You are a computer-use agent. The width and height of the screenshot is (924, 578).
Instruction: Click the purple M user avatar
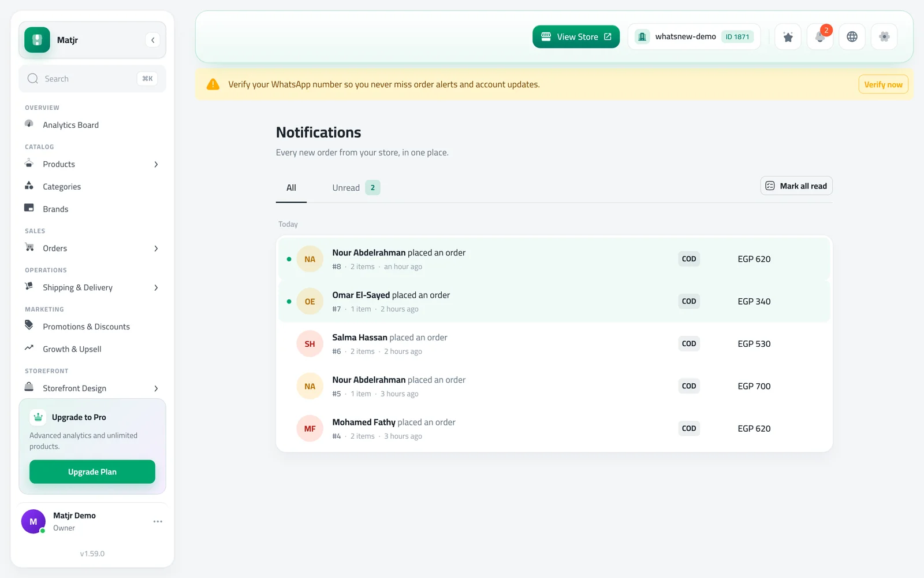pos(33,521)
